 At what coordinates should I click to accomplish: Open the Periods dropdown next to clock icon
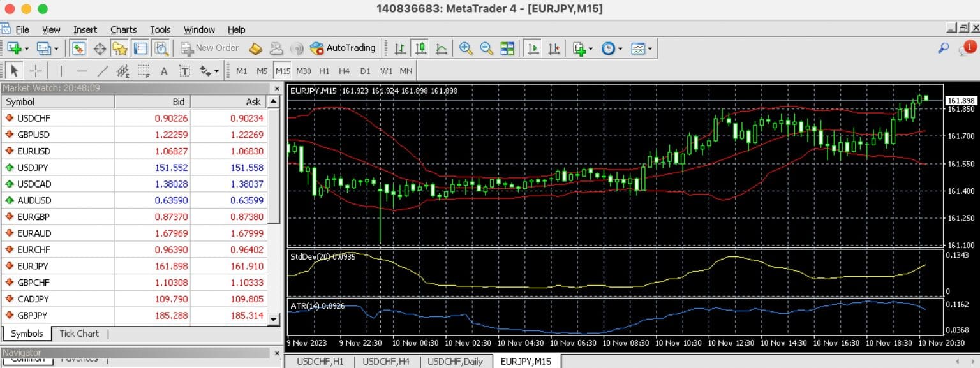click(620, 48)
